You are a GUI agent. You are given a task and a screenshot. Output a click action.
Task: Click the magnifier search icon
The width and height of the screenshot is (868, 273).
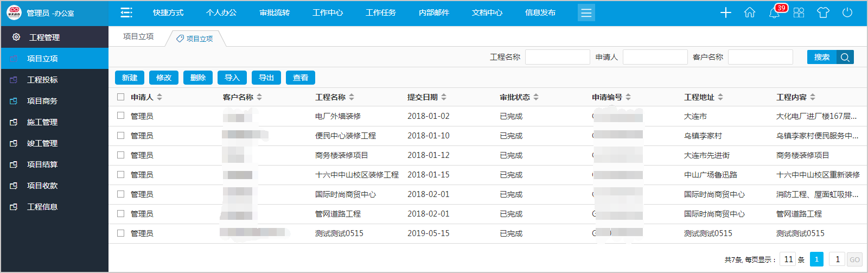pos(845,57)
